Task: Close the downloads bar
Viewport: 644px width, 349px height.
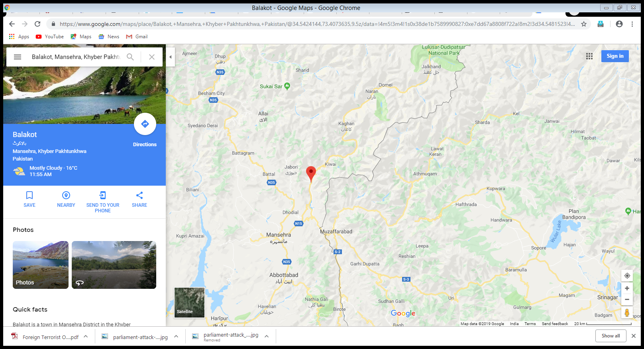Action: (634, 336)
